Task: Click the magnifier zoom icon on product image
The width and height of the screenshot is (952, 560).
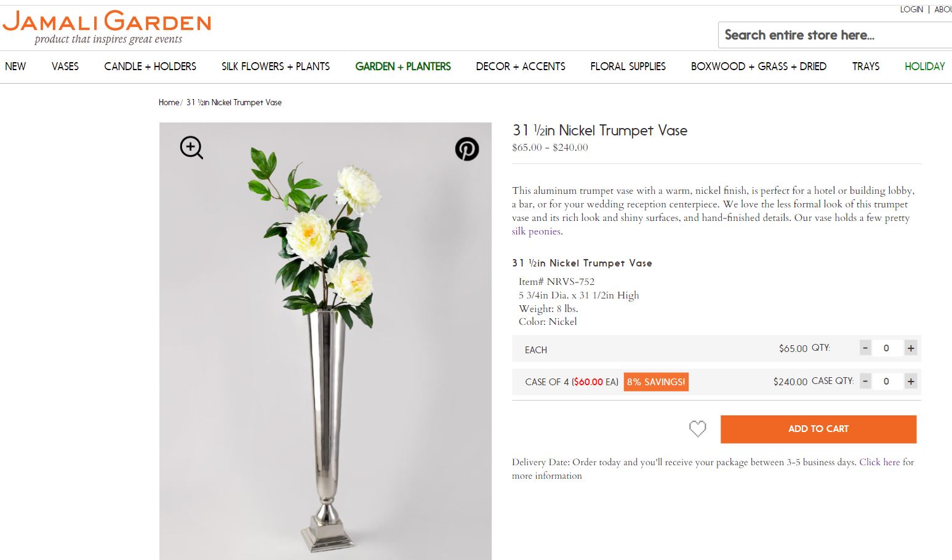Action: 191,148
